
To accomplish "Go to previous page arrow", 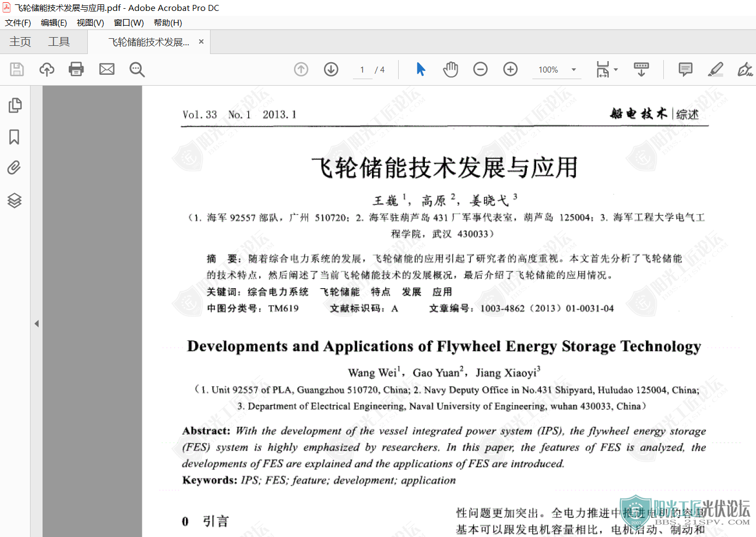I will [x=301, y=69].
